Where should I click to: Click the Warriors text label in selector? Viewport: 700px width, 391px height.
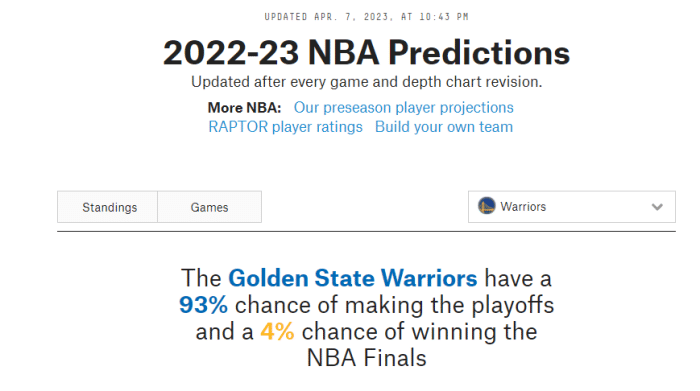tap(523, 207)
